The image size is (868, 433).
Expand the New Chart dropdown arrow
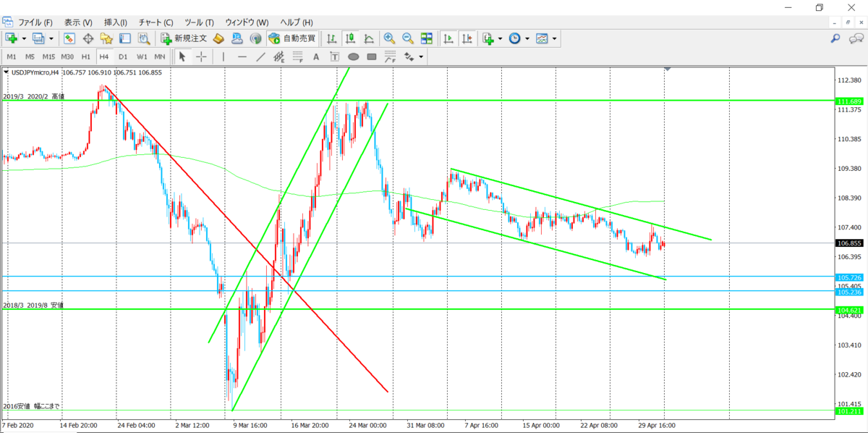pos(24,38)
